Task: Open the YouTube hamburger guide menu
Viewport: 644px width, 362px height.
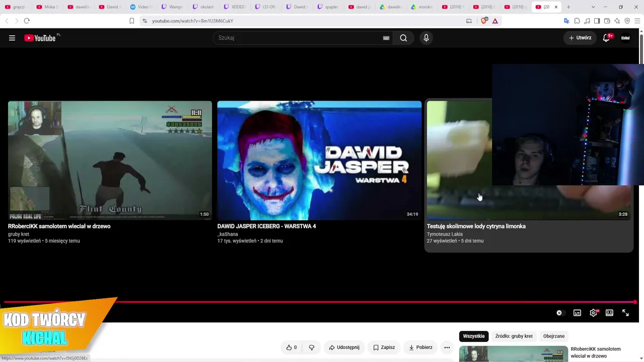Action: click(12, 38)
